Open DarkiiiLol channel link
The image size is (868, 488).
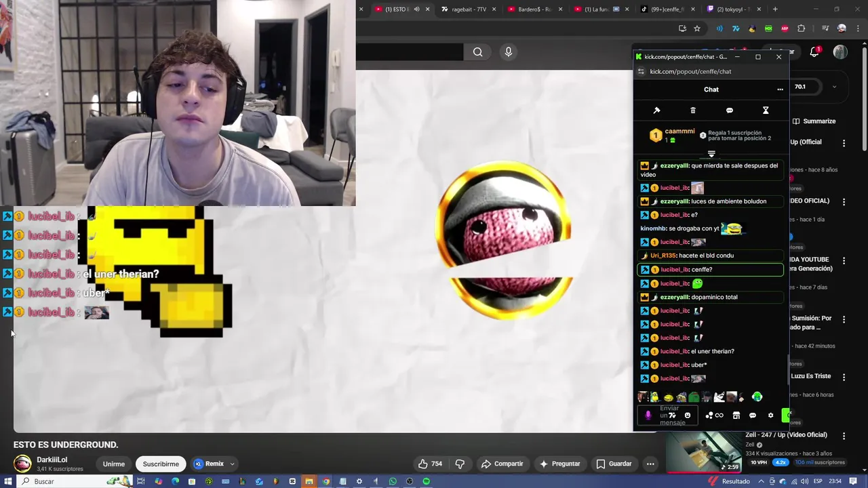click(52, 460)
